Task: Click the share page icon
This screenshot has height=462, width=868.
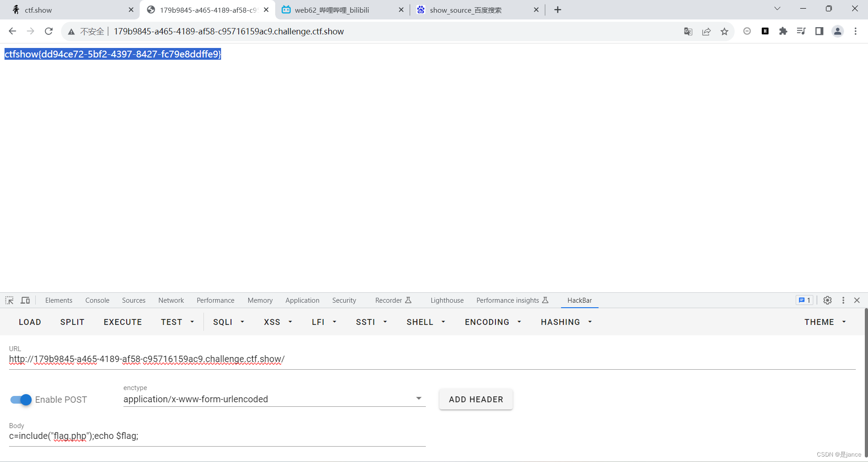Action: [706, 31]
